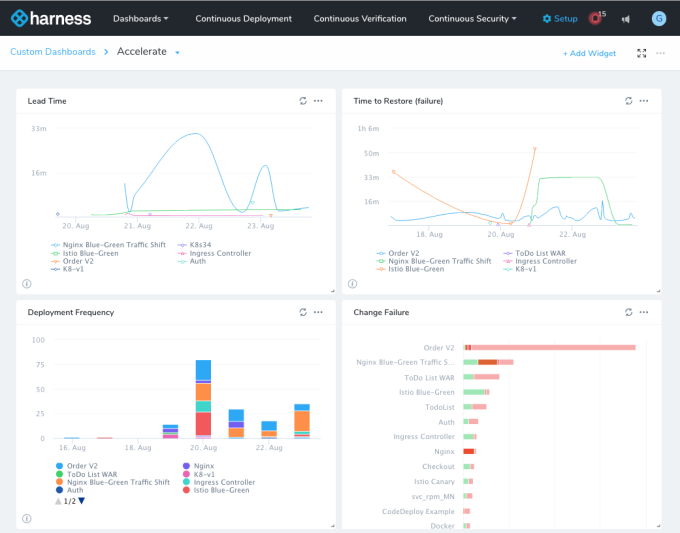The image size is (680, 533).
Task: Expand the Continuous Security dropdown
Action: coord(472,19)
